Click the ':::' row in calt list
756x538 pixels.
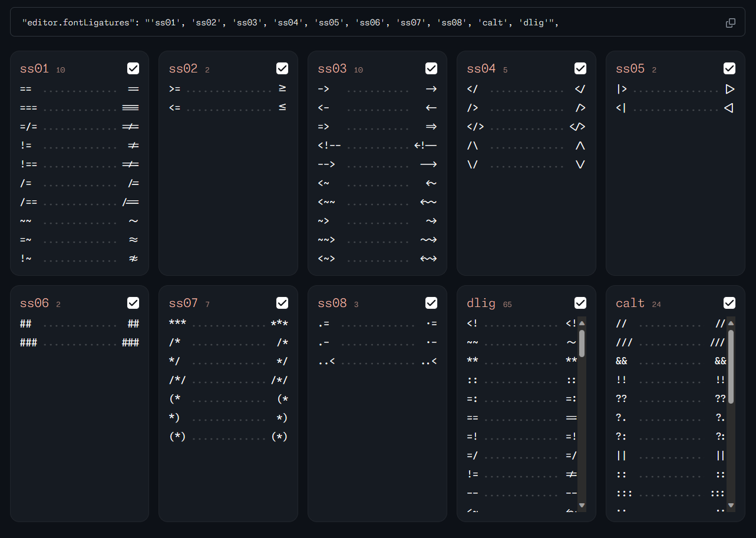[x=671, y=493]
